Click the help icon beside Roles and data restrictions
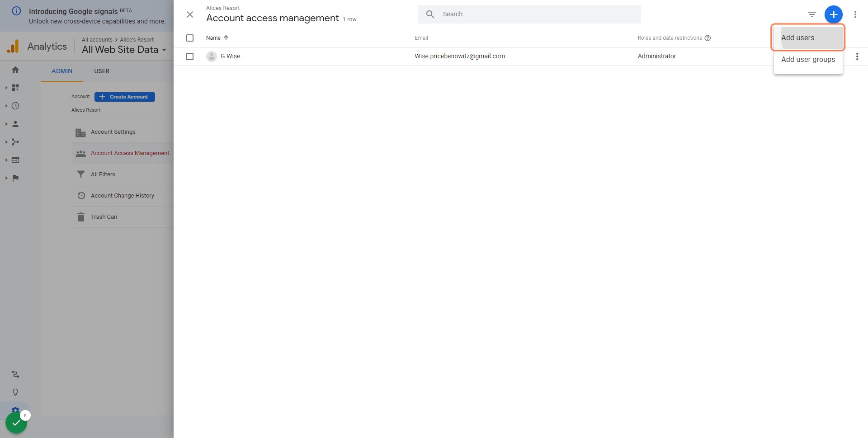 pos(708,38)
